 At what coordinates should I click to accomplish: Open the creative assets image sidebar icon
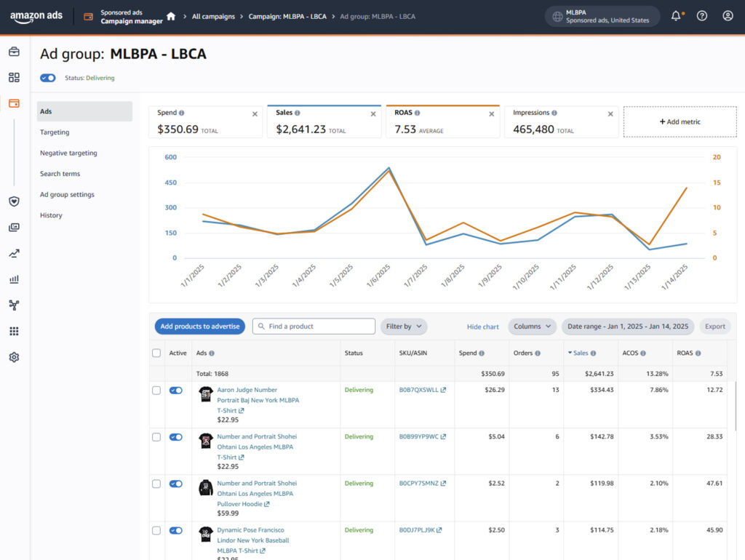click(15, 228)
